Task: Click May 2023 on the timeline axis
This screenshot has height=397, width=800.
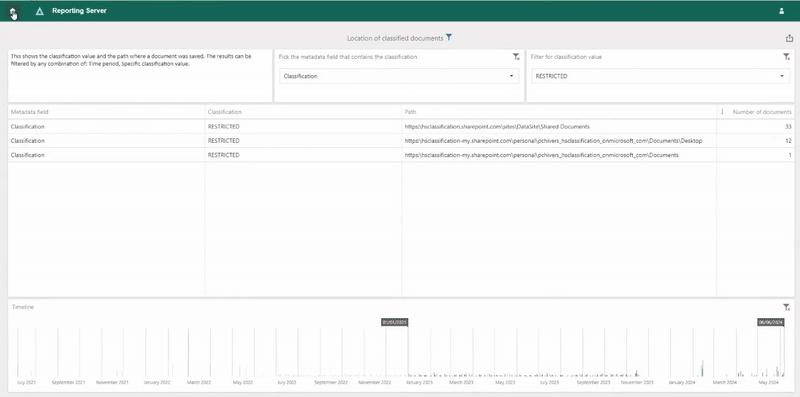Action: coord(505,382)
